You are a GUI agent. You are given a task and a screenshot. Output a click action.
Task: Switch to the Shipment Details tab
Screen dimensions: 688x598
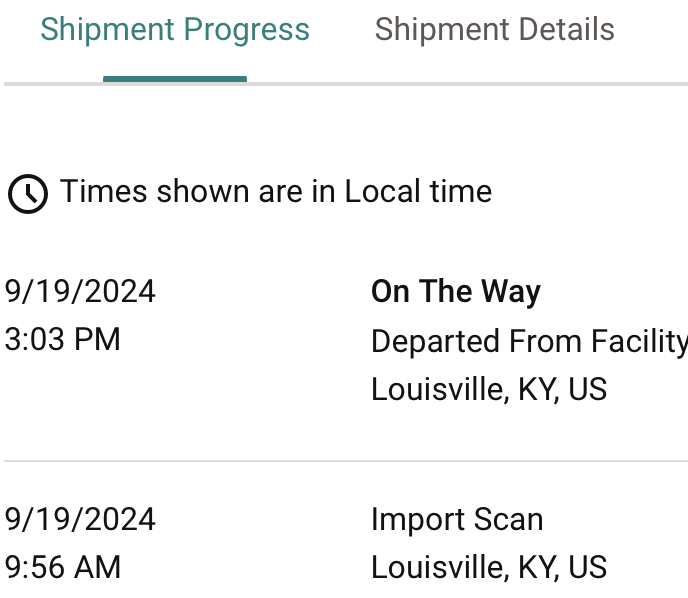[x=494, y=30]
